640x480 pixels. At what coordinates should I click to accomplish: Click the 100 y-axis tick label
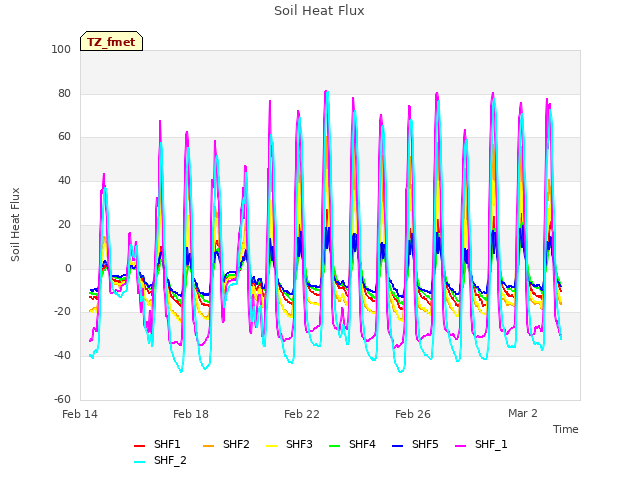[61, 49]
